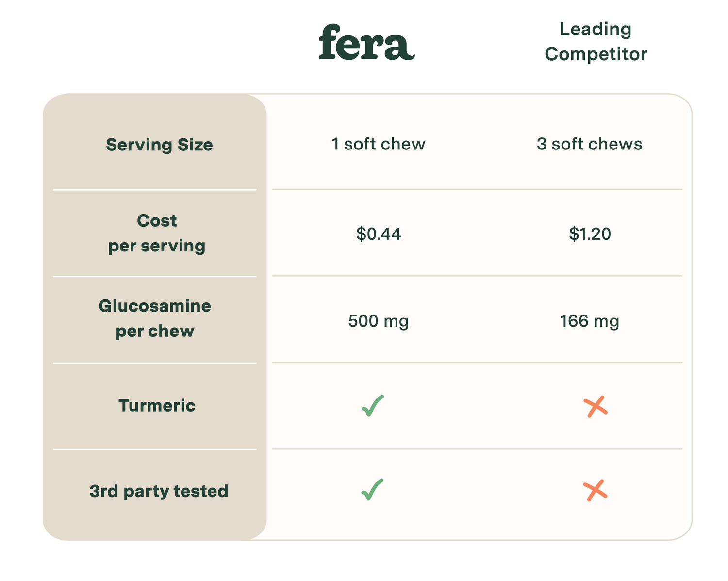728x581 pixels.
Task: Click competitor's orange 3rd party tested X
Action: click(596, 491)
